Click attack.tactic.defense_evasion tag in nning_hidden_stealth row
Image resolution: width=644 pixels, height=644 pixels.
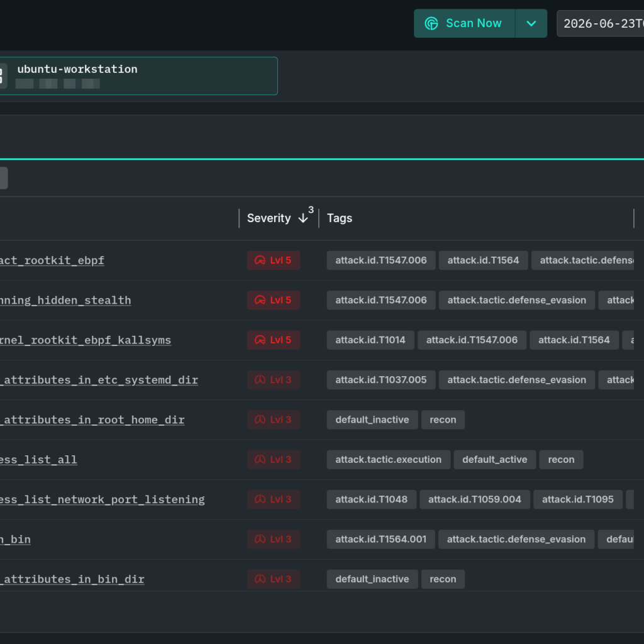517,300
